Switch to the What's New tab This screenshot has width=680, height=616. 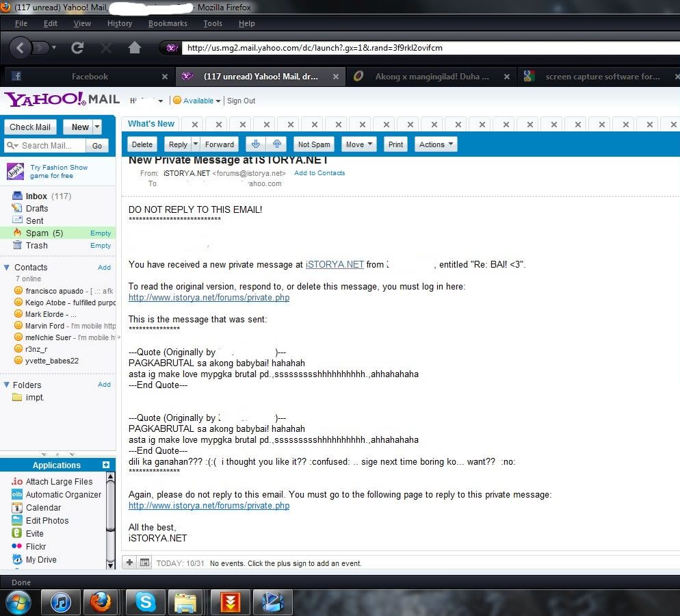click(151, 124)
